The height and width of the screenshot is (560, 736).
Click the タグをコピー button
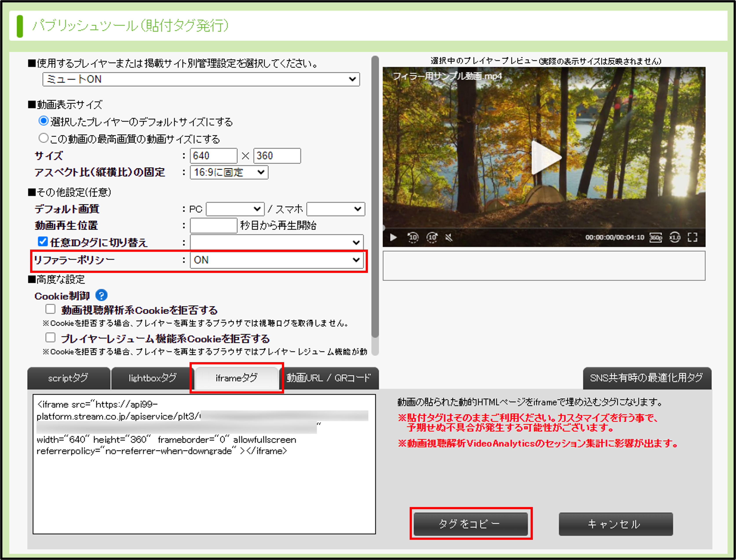(x=471, y=524)
